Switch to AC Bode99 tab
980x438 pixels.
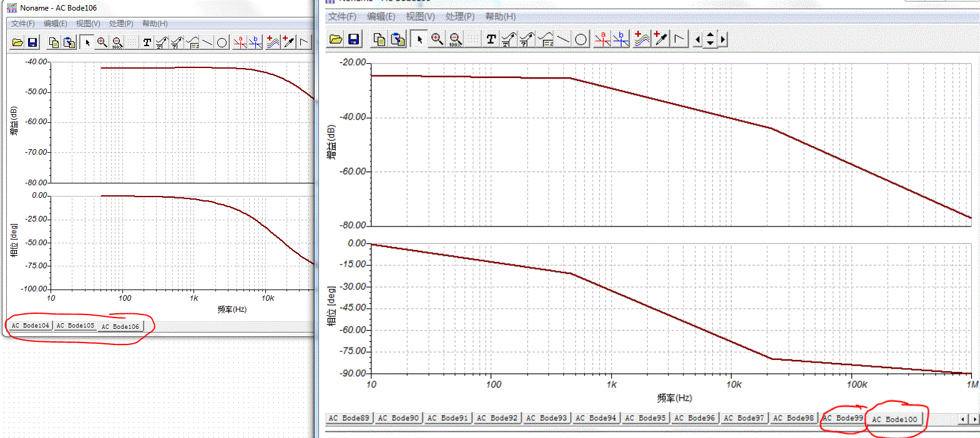pyautogui.click(x=843, y=418)
